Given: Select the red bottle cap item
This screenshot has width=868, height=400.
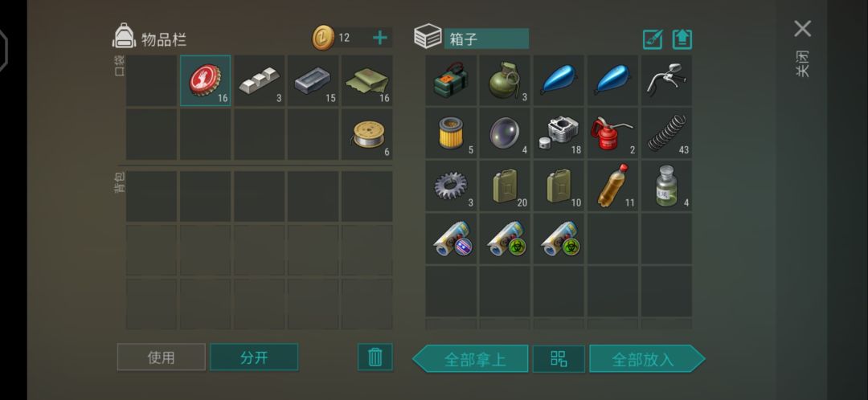Looking at the screenshot, I should click(x=206, y=80).
